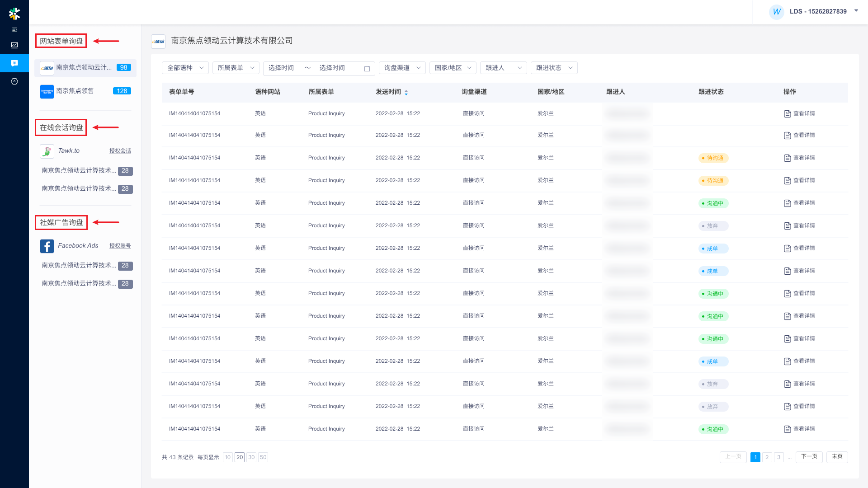Open the analytics chart sidebar icon
Screen dimensions: 868x488
click(14, 45)
